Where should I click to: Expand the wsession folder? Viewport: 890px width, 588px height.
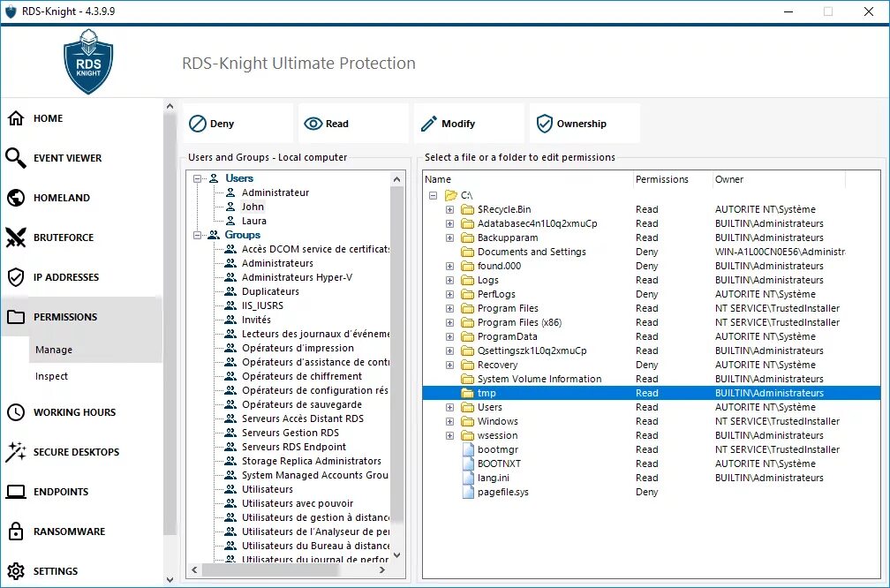click(449, 435)
